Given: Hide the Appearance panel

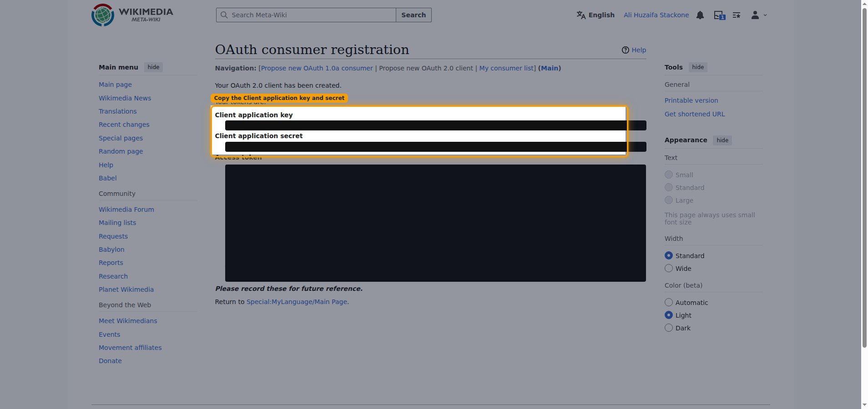Looking at the screenshot, I should (722, 140).
